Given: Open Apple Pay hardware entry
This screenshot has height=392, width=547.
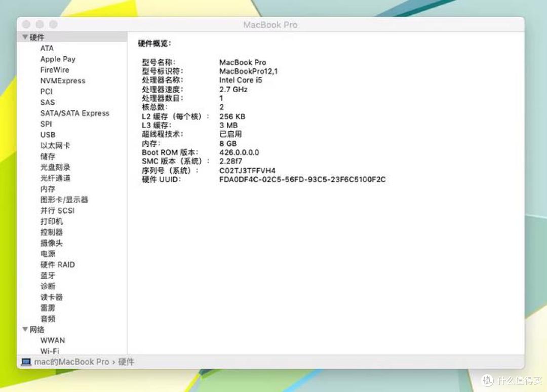Looking at the screenshot, I should 58,59.
